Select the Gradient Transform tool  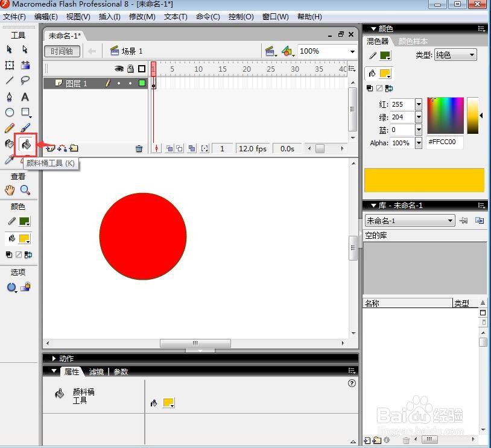25,65
